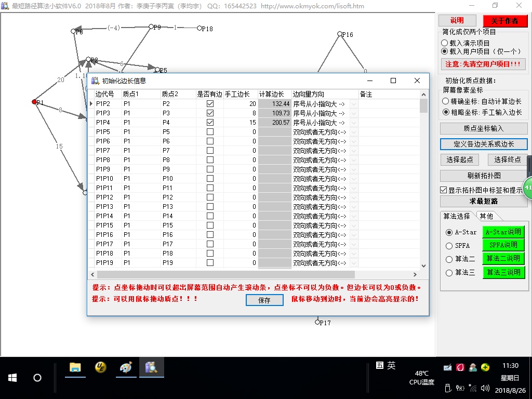Toggle show labels and hints checkbox
532x399 pixels.
pos(444,190)
